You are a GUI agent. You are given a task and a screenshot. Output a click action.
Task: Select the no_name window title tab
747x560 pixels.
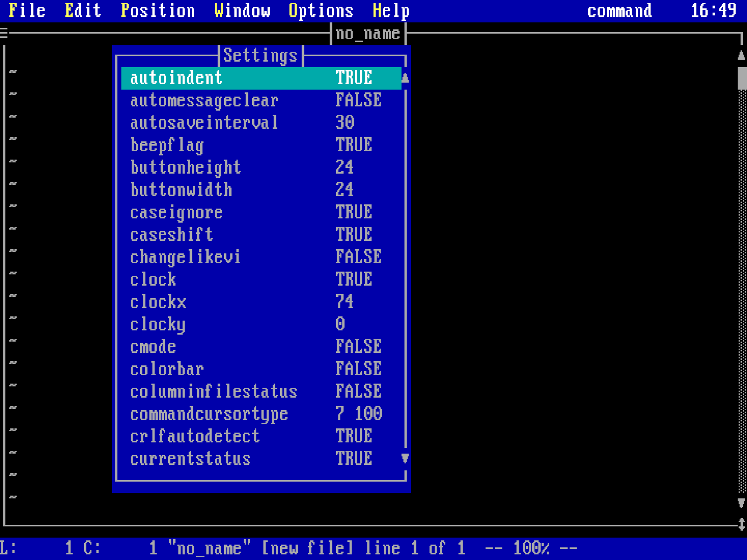tap(368, 33)
